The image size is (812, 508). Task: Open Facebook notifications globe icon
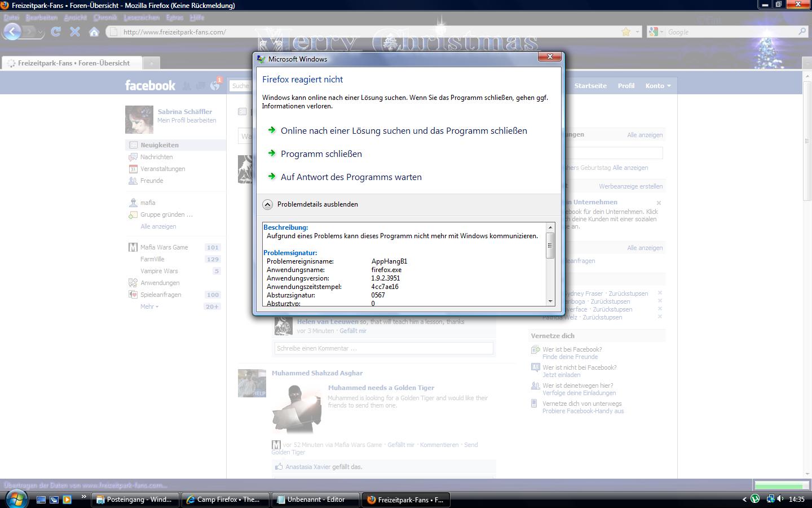pyautogui.click(x=215, y=85)
